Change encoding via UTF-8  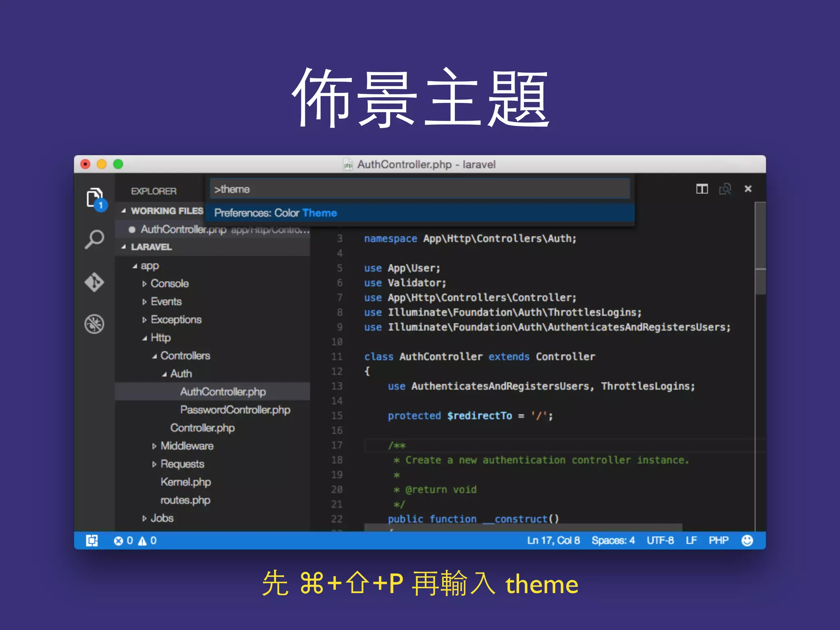[660, 541]
